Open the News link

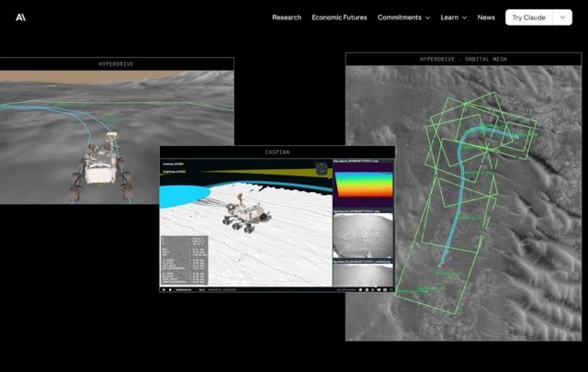486,17
